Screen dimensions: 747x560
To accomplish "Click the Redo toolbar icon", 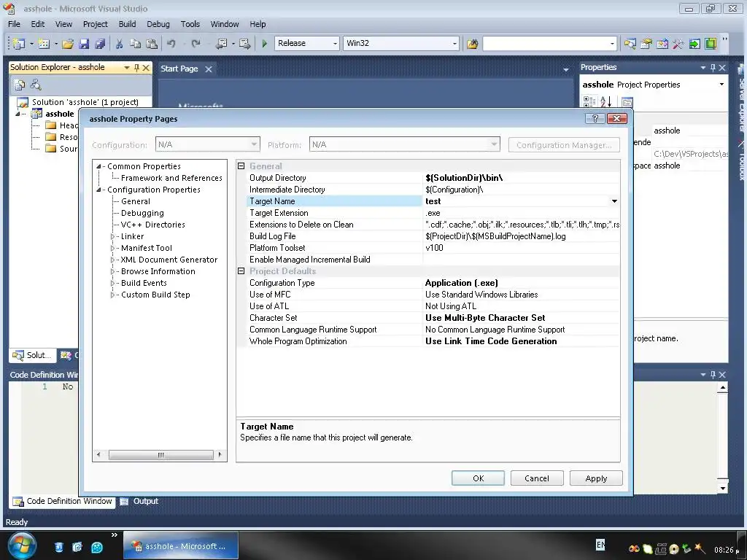I will coord(196,44).
